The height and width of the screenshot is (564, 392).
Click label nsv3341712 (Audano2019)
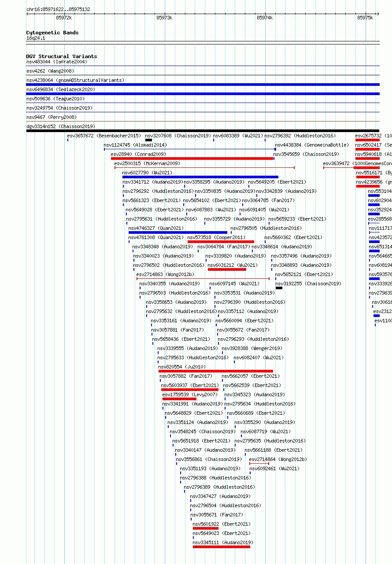[x=153, y=182]
